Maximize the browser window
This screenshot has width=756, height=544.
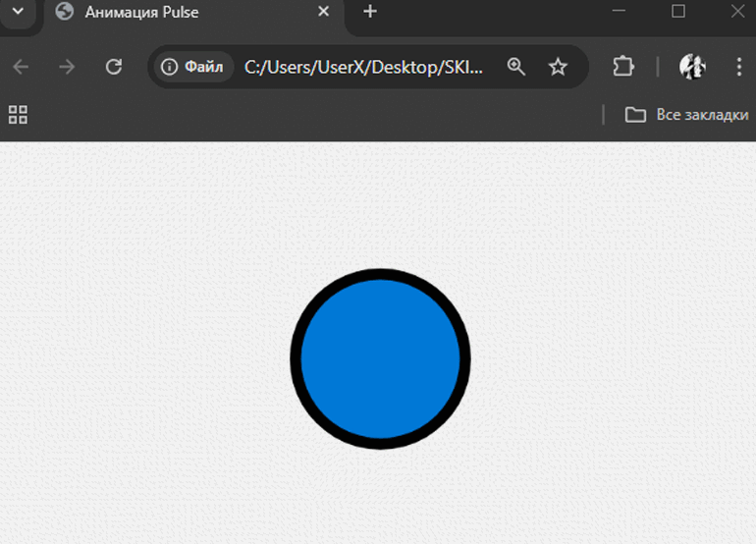tap(678, 11)
